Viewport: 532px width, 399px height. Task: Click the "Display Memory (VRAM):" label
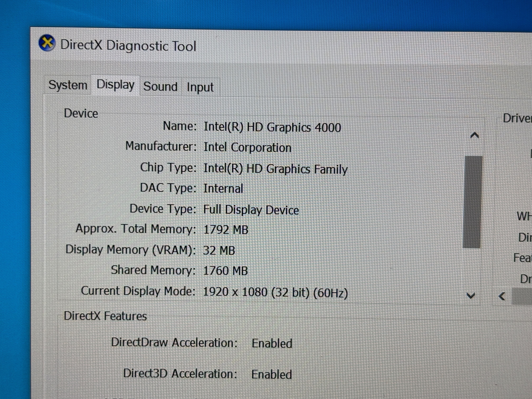pos(131,250)
